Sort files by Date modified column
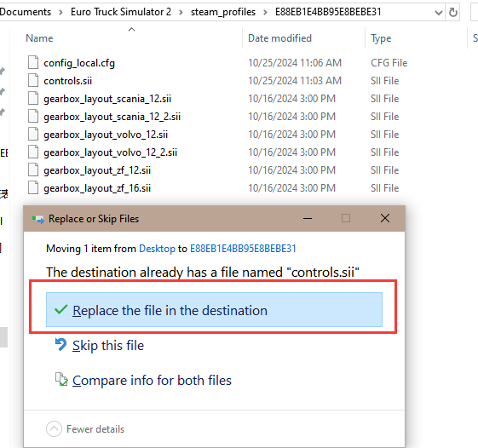 tap(279, 38)
